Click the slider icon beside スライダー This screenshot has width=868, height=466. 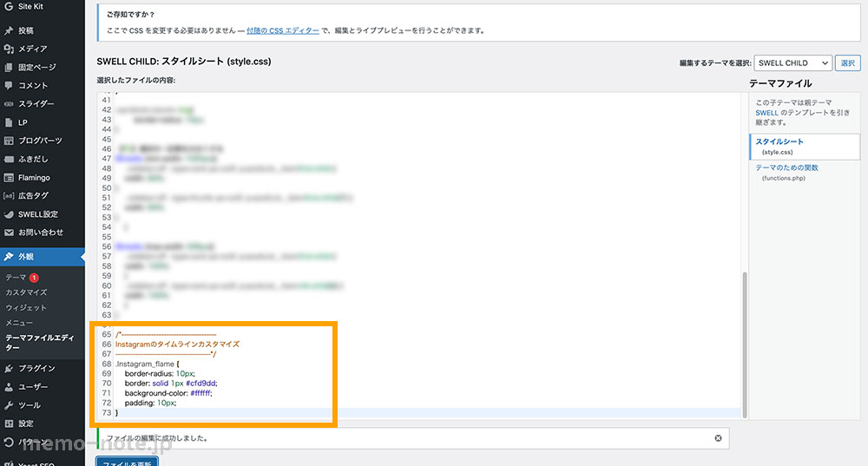[x=9, y=103]
